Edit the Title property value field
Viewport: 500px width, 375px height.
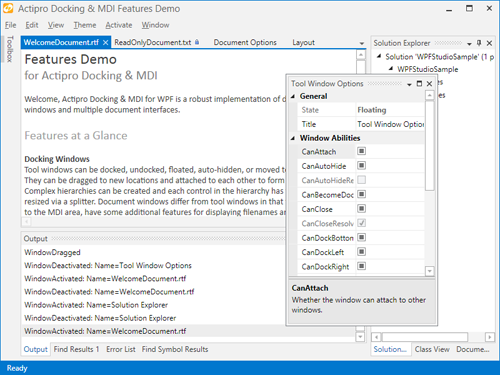click(x=390, y=124)
